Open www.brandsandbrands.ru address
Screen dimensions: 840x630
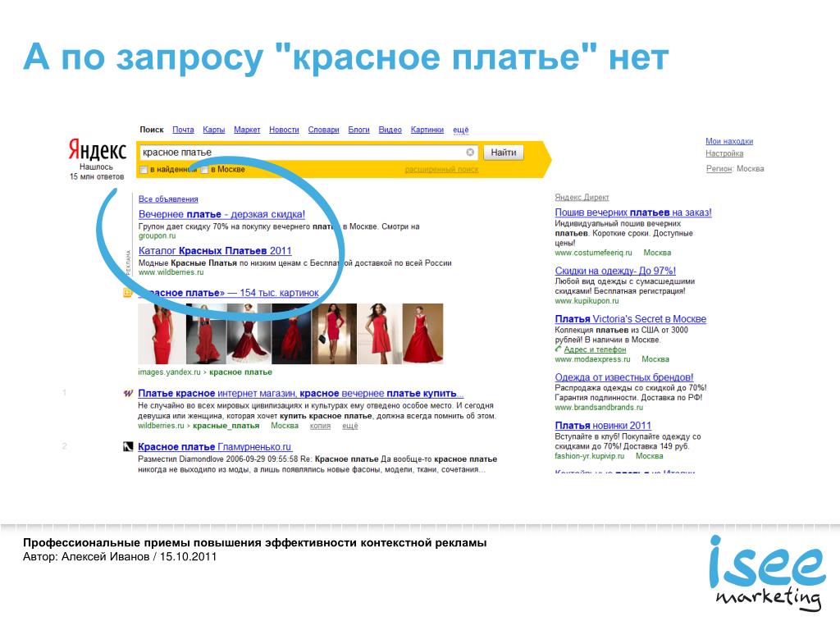point(599,408)
